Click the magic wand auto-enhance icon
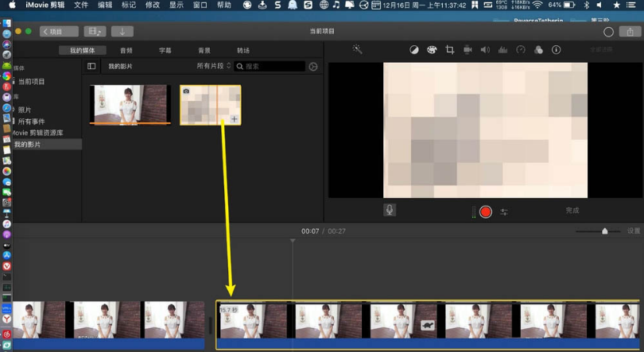The width and height of the screenshot is (644, 352). [x=357, y=49]
